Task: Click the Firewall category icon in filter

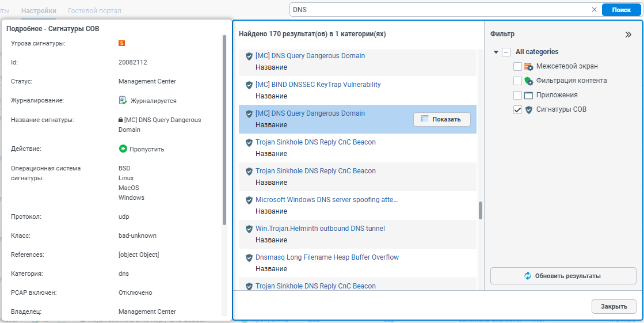Action: click(x=529, y=66)
